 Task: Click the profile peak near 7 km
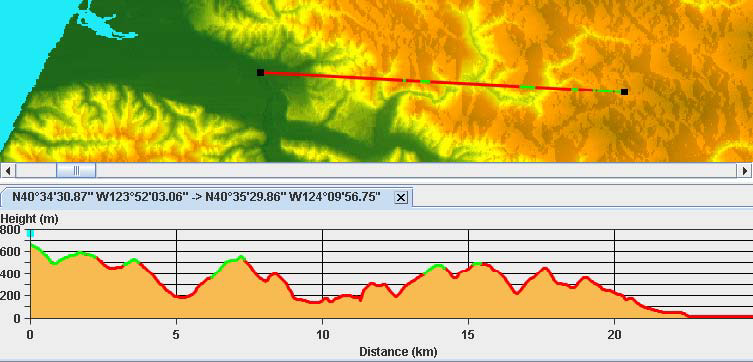(241, 257)
